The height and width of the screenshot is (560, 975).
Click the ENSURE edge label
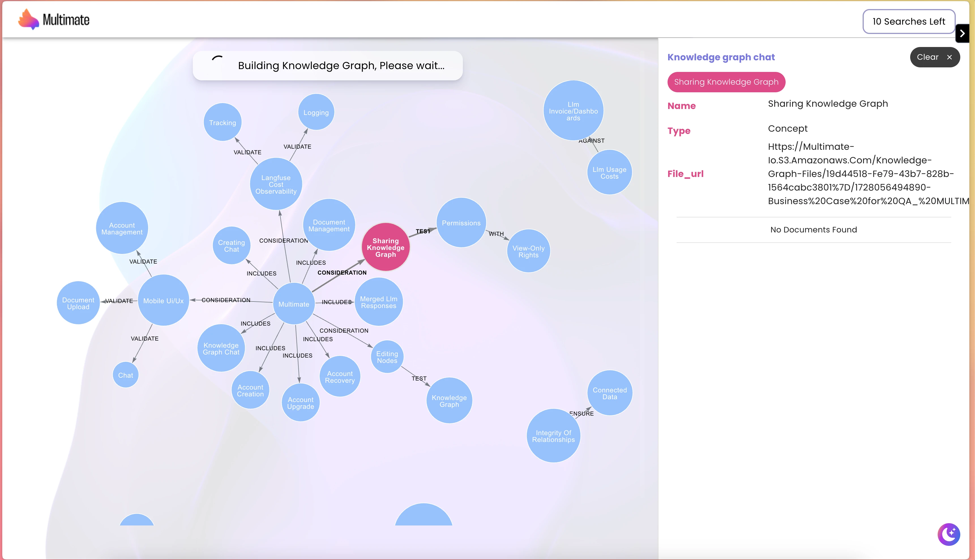pos(581,413)
